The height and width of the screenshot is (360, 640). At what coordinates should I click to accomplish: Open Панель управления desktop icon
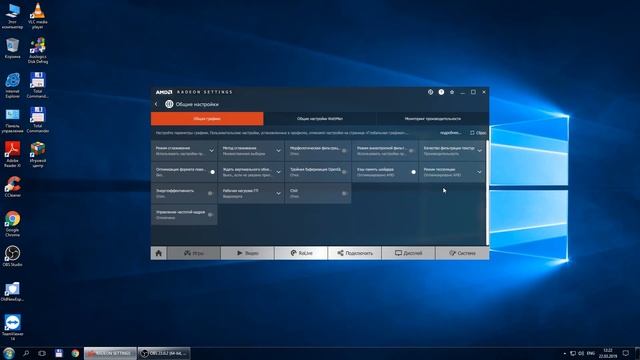[12, 121]
